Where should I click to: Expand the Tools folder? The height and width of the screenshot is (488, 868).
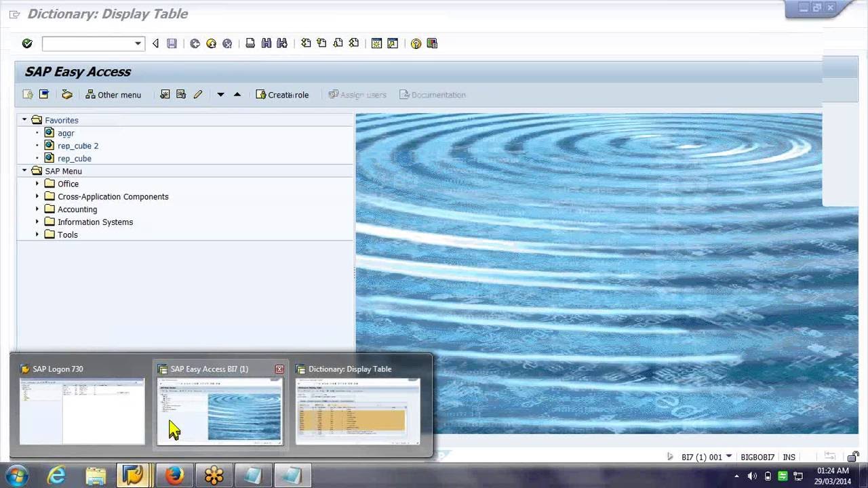point(37,235)
